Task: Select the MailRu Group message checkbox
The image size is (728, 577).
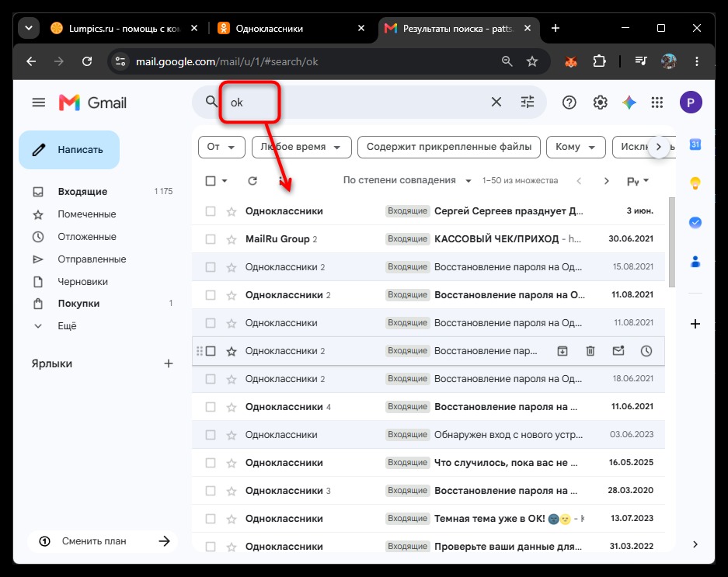Action: pos(211,239)
